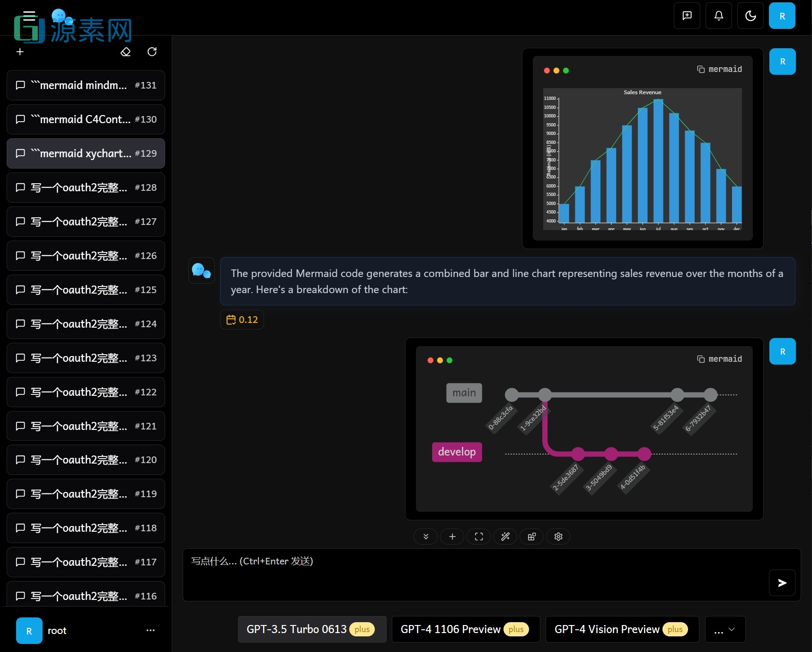
Task: Click the fullscreen icon above the input
Action: click(x=479, y=536)
